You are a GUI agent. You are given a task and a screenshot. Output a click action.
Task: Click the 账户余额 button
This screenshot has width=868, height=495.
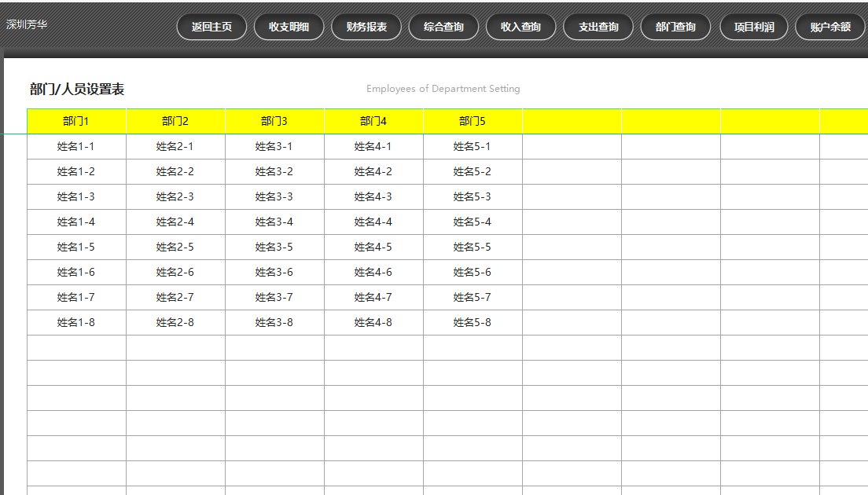click(830, 27)
